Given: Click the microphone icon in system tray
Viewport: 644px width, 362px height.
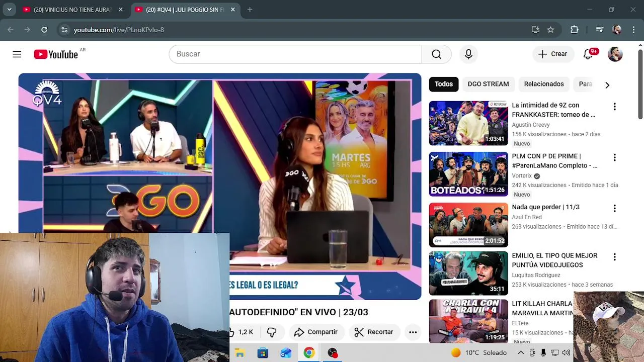Looking at the screenshot, I should [543, 353].
